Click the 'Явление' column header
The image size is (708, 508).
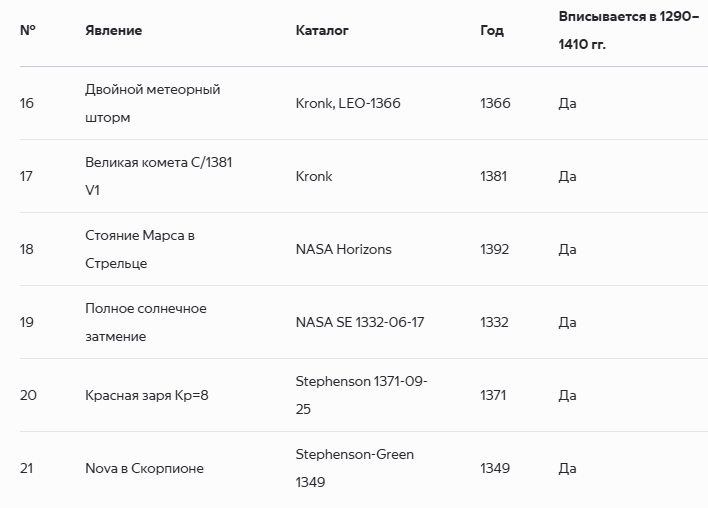point(113,30)
